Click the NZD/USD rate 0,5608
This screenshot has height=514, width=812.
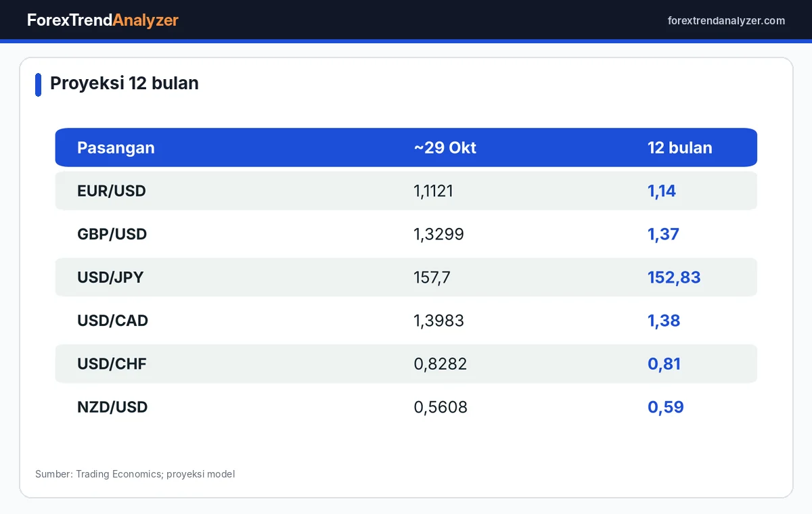click(x=441, y=407)
